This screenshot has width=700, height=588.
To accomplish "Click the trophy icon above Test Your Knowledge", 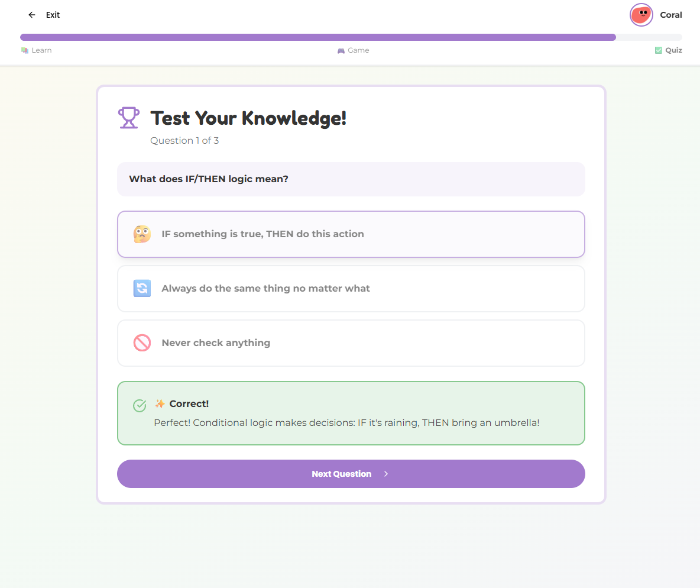I will (129, 117).
